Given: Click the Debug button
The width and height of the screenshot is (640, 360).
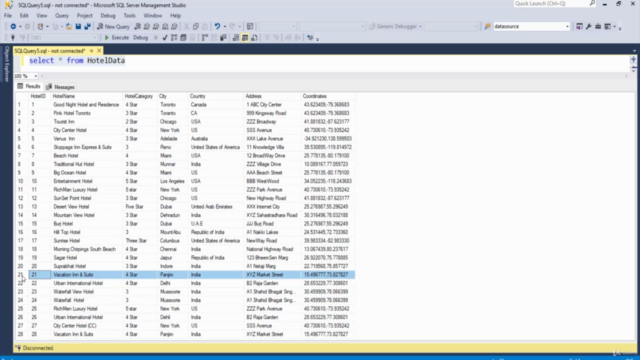Looking at the screenshot, I should click(x=140, y=38).
